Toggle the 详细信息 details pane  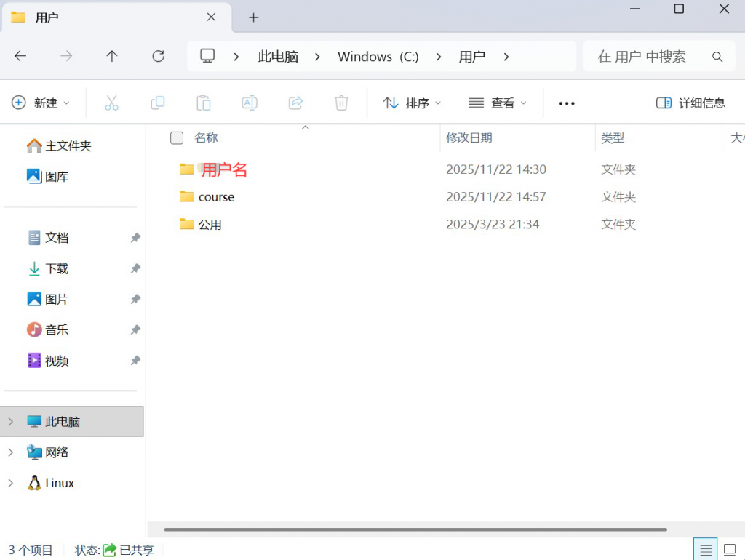(690, 103)
